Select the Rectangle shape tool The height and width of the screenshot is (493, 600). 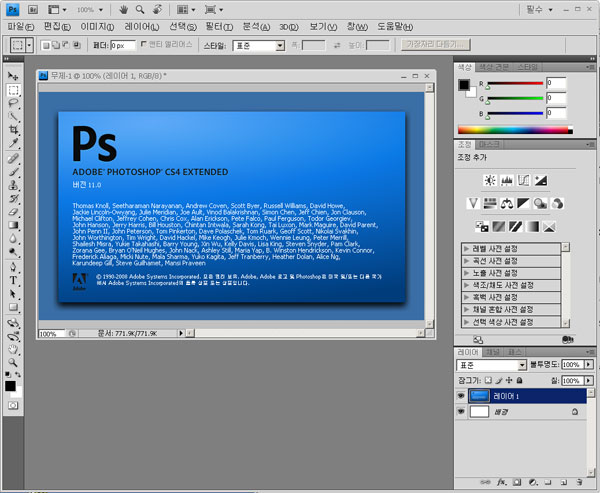pos(13,307)
